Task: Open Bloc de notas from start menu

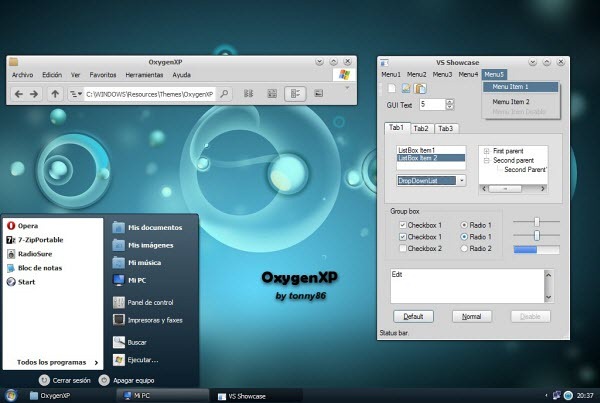Action: point(34,268)
